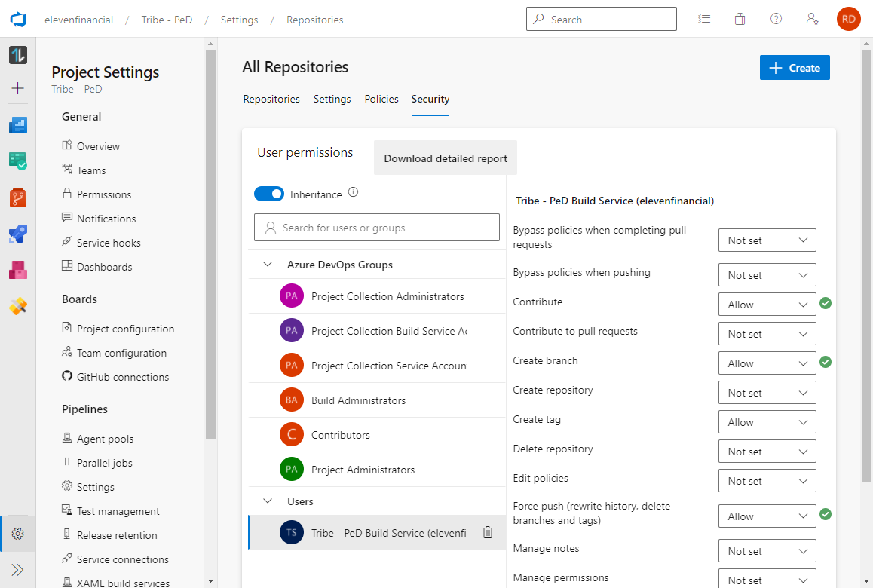This screenshot has width=873, height=588.
Task: Collapse the Azure DevOps Groups section
Action: coord(268,264)
